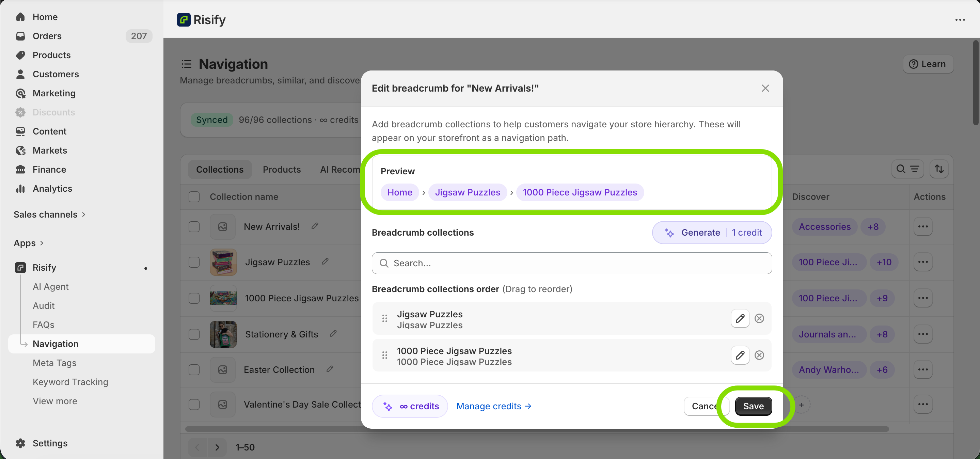Open the search and filter icon
Screen dimensions: 980x459
(x=907, y=169)
